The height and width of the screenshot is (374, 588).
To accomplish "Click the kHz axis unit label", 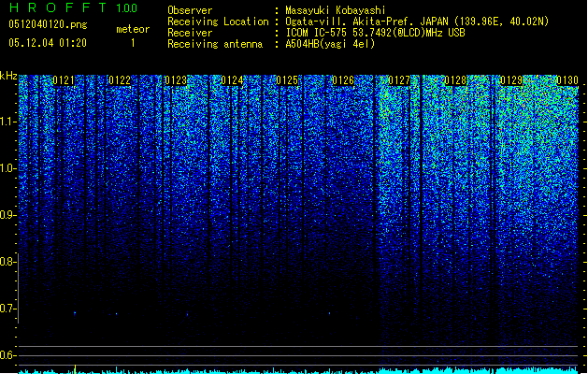I will coord(8,76).
